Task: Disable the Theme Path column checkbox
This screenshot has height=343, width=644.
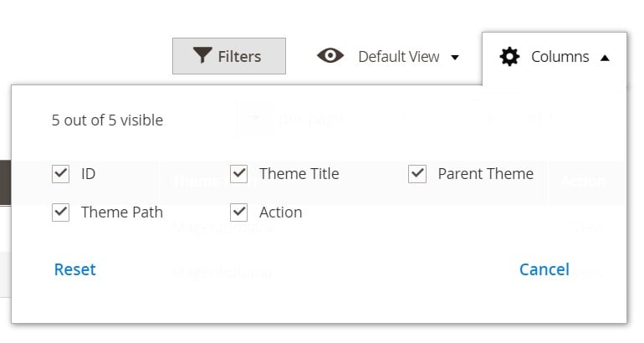Action: pyautogui.click(x=61, y=212)
